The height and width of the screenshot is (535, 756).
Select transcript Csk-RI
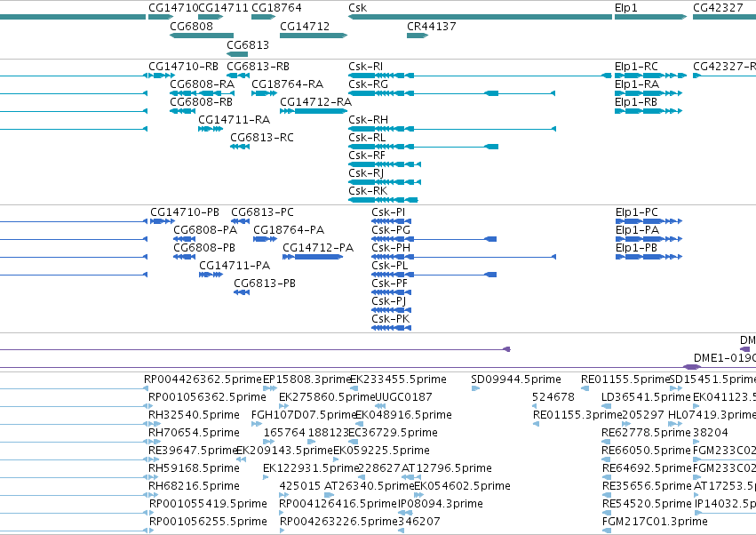366,67
